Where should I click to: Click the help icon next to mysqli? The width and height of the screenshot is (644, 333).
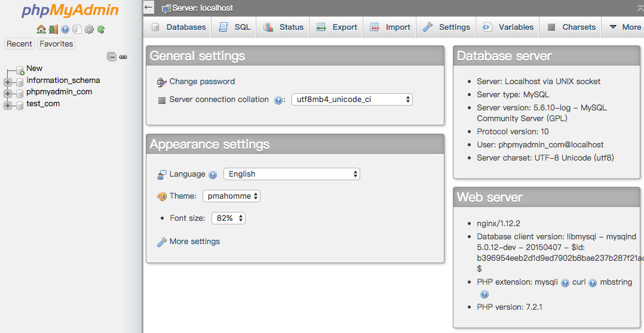pos(565,283)
